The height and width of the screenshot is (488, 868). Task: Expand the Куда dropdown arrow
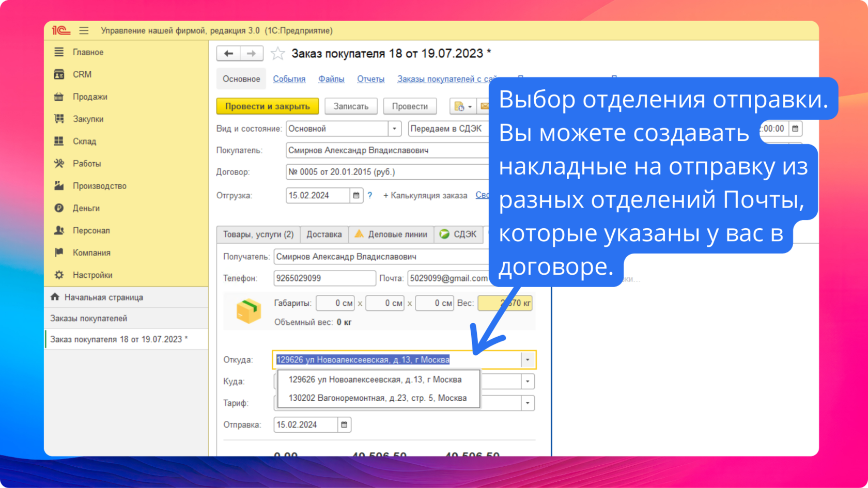point(528,382)
